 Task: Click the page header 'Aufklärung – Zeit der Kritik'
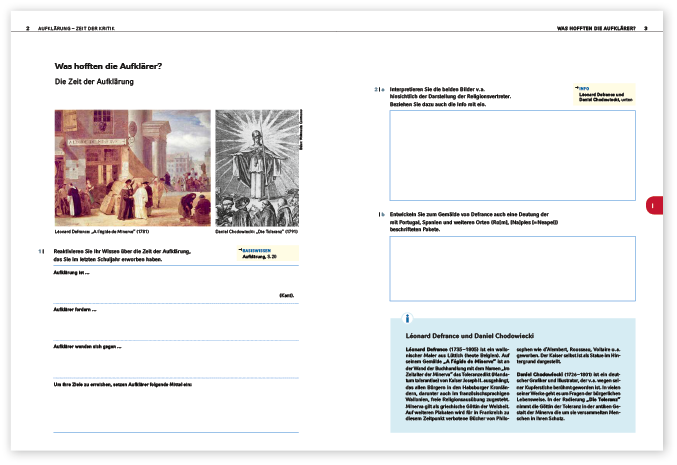76,28
